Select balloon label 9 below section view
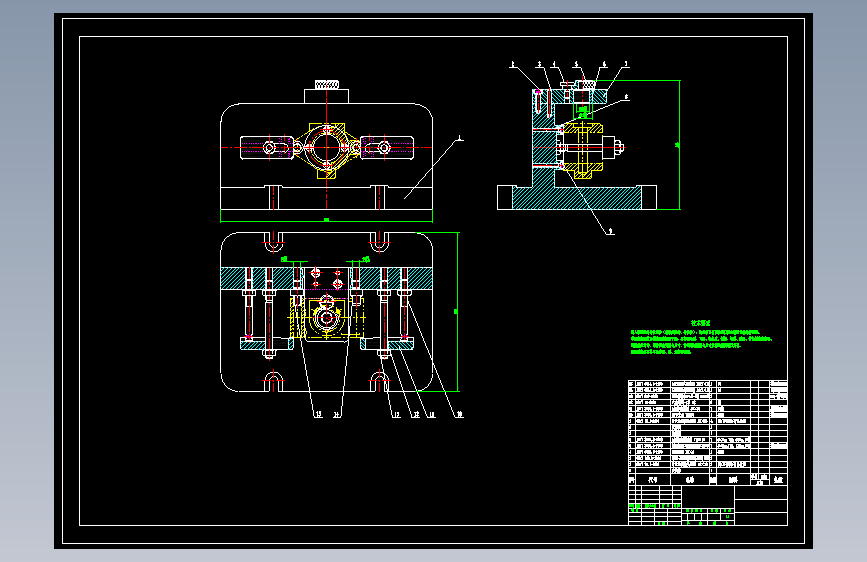The height and width of the screenshot is (562, 867). point(610,232)
